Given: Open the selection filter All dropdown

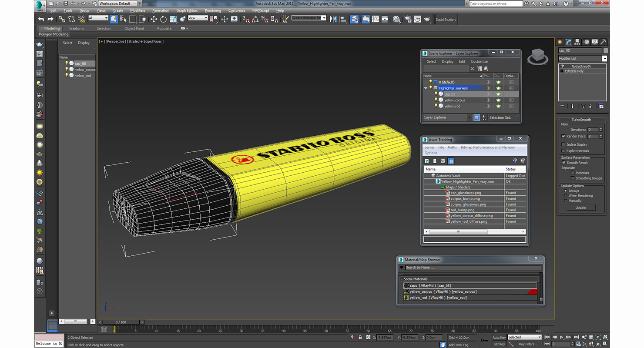Looking at the screenshot, I should (98, 18).
